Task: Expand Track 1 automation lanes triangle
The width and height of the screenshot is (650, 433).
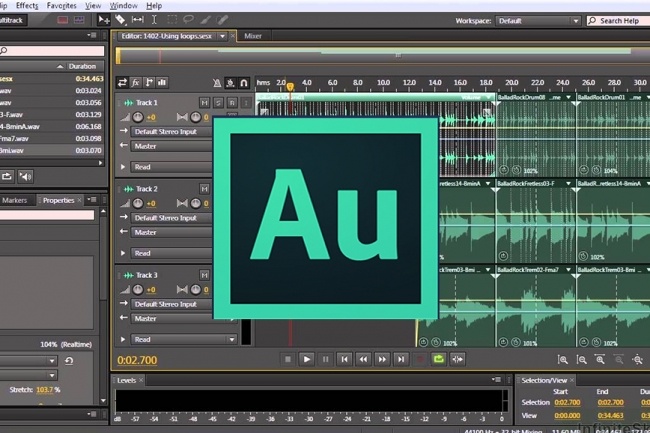Action: pyautogui.click(x=123, y=167)
